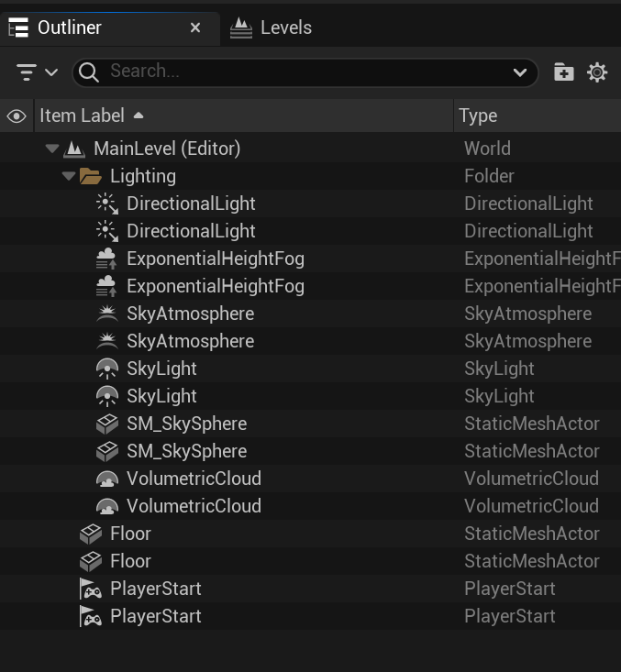Select the Lighting folder label
621x672 pixels.
click(x=143, y=177)
